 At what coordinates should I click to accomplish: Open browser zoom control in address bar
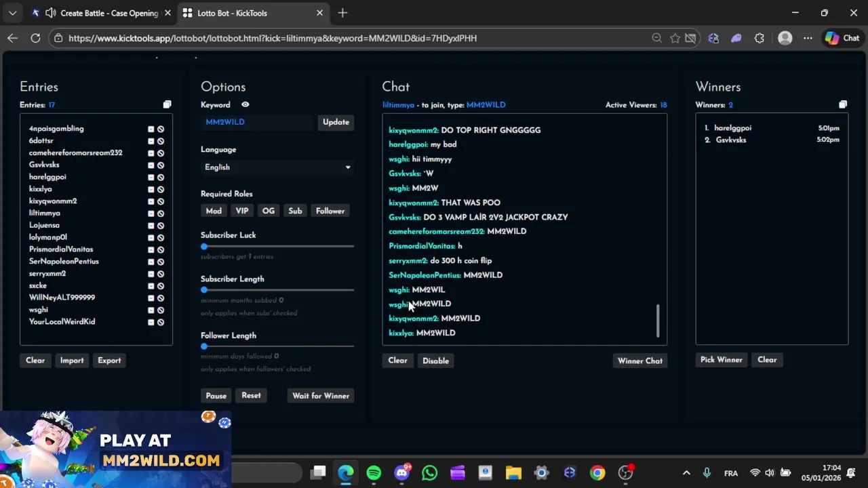(x=656, y=38)
